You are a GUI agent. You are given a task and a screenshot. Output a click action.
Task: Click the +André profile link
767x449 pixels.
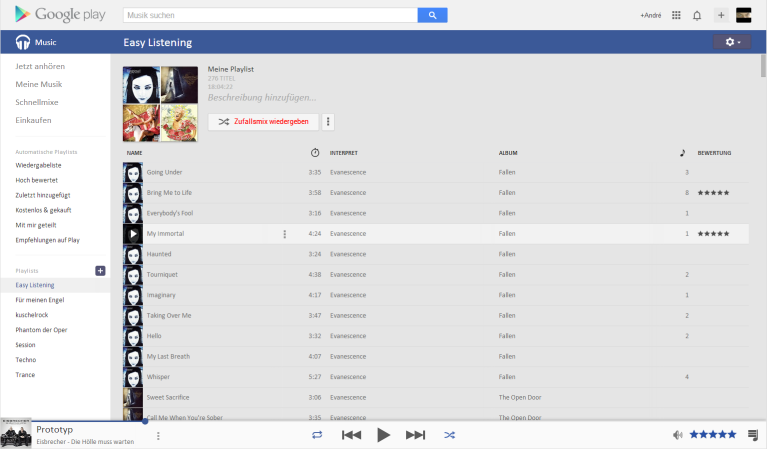651,15
